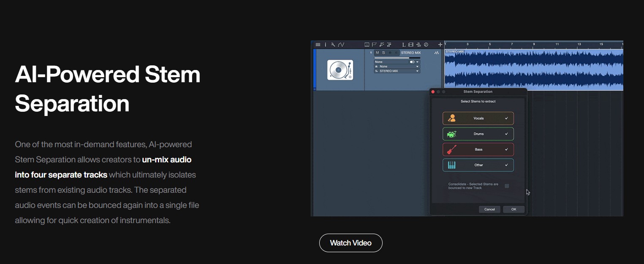Click the tempo clock icon
Screen dimensions: 644x264
[x=426, y=45]
